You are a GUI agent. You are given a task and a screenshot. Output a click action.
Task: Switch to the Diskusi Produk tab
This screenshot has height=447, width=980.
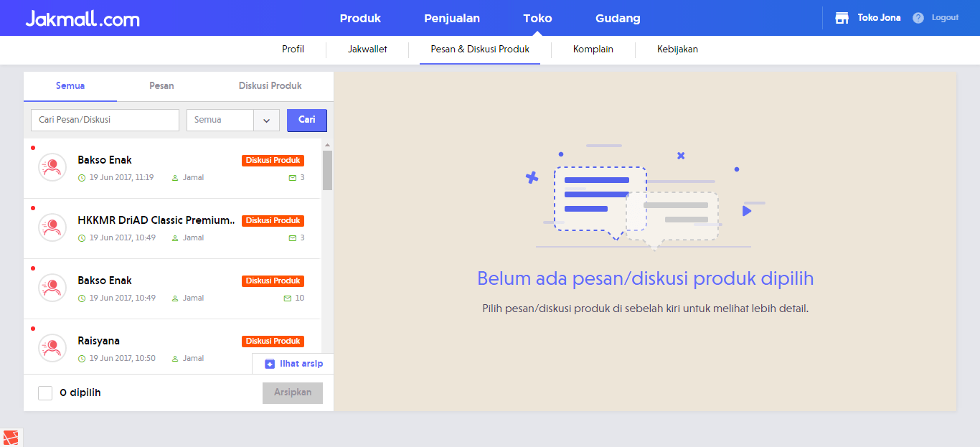(x=270, y=86)
